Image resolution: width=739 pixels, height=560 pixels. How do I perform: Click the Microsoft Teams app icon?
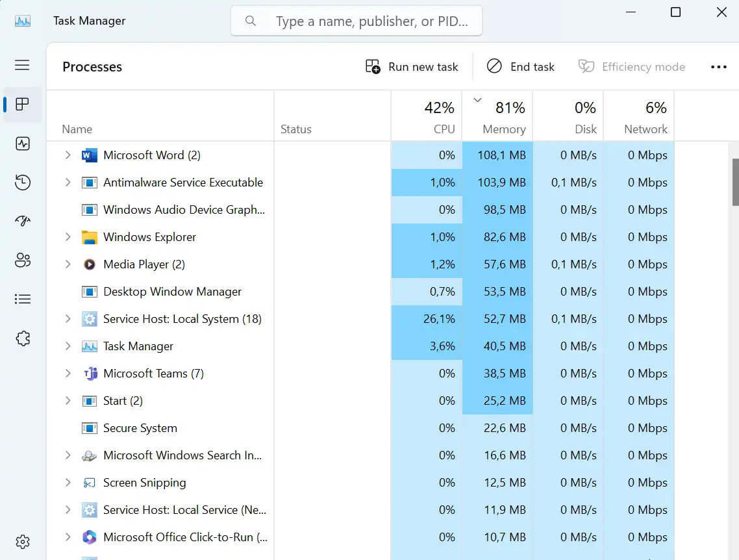[x=90, y=374]
